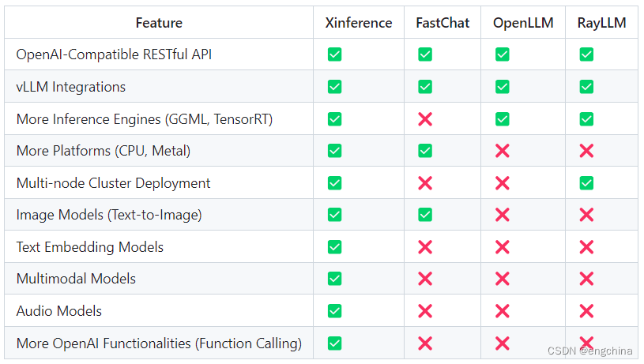644x364 pixels.
Task: Click the FastChat cross for Audio Models
Action: pyautogui.click(x=425, y=311)
